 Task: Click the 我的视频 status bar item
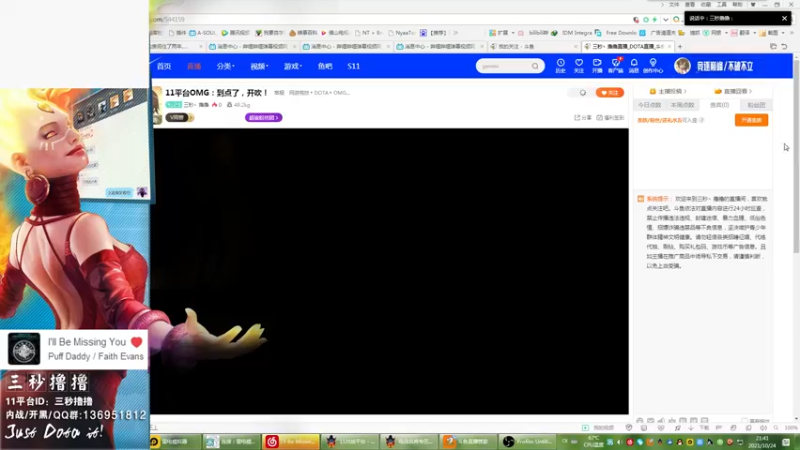click(598, 428)
